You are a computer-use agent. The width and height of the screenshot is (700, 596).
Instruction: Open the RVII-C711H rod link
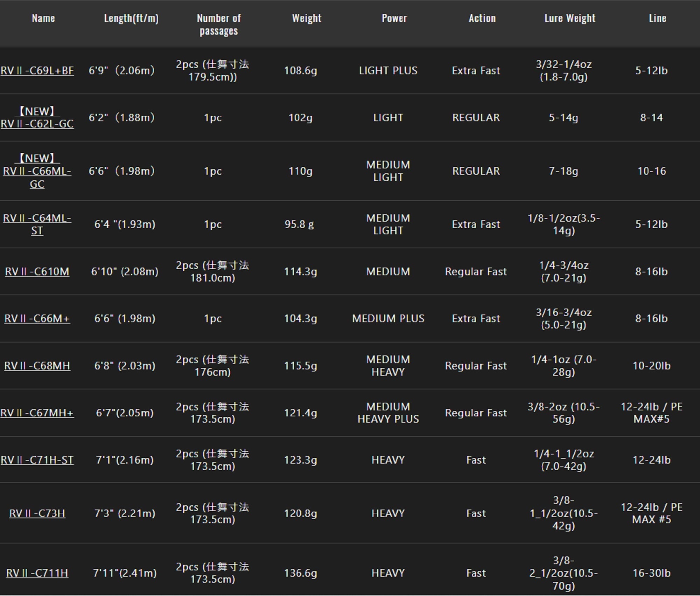coord(37,573)
